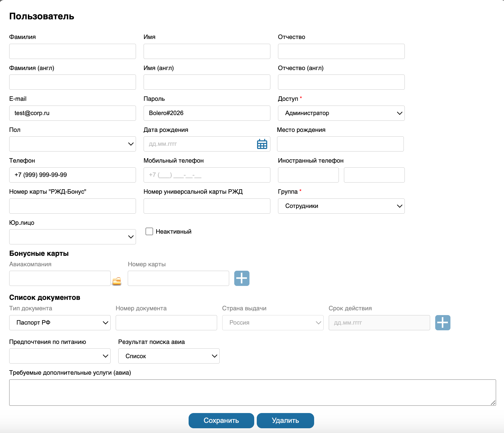Screen dimensions: 504x433
Task: Click into Фамилия (англ) field
Action: tap(73, 82)
